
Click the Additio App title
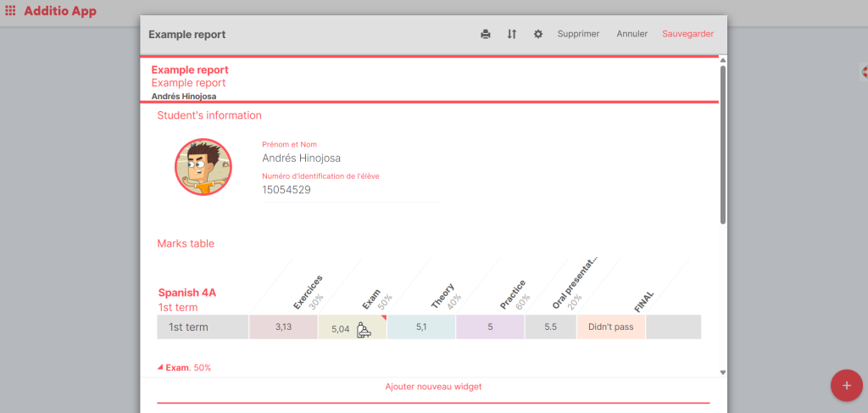[60, 11]
